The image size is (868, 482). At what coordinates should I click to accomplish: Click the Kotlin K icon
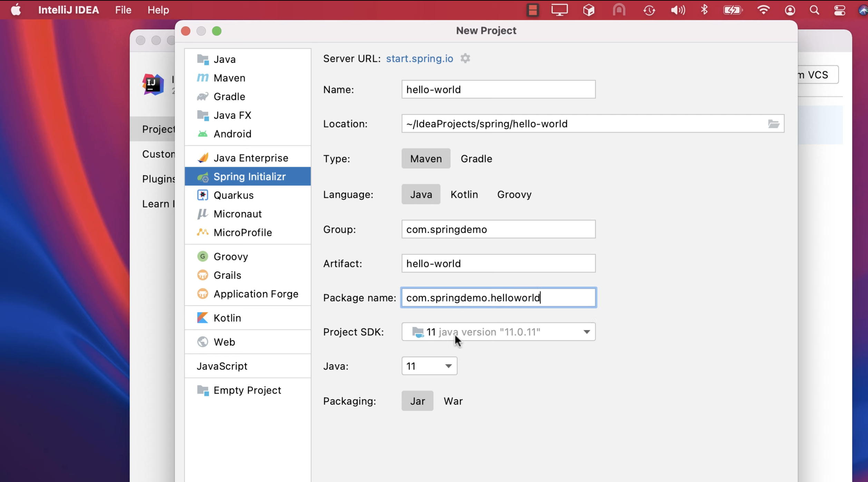click(203, 318)
